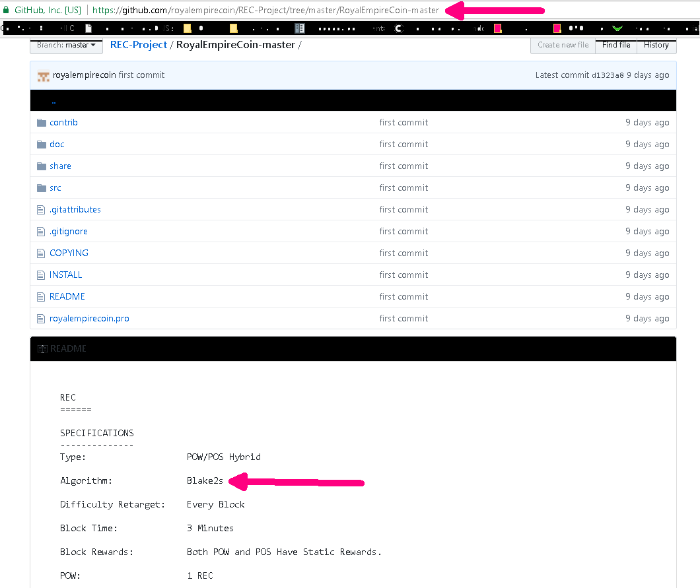Click the .gitattributes file icon
The width and height of the screenshot is (700, 588).
pyautogui.click(x=41, y=210)
